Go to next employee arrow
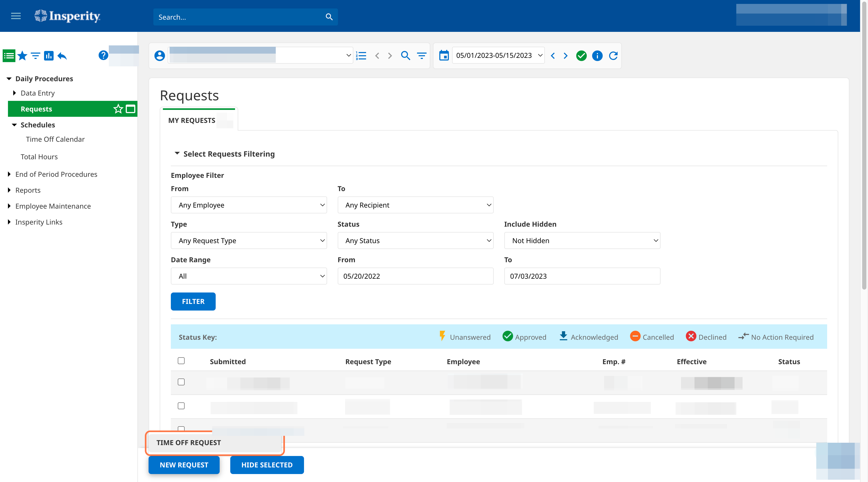The width and height of the screenshot is (868, 482). click(390, 56)
